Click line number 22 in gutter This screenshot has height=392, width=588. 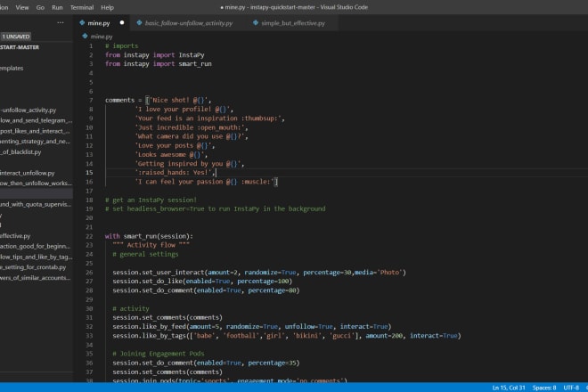89,236
